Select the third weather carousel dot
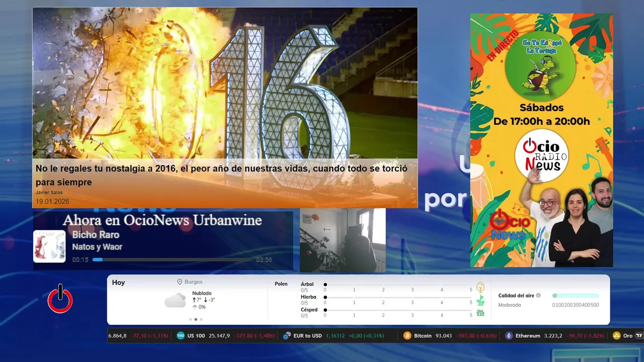Screen dimensions: 644x362 pos(201,319)
